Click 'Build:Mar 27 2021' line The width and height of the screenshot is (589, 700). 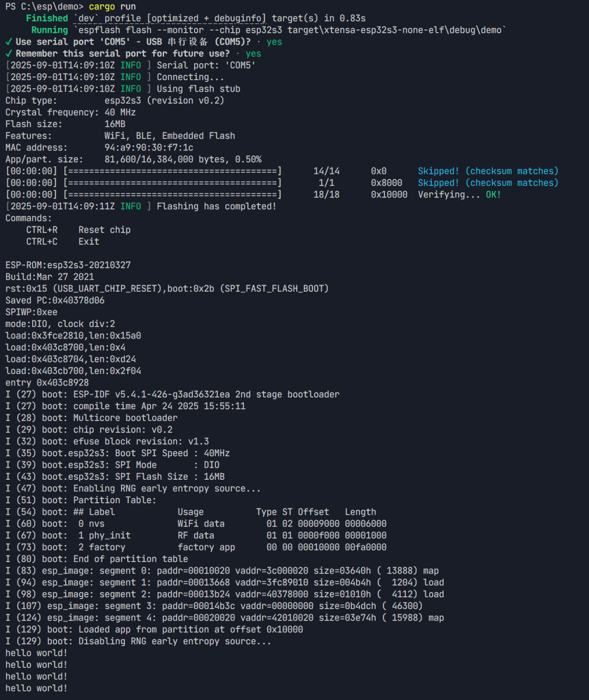tap(50, 277)
